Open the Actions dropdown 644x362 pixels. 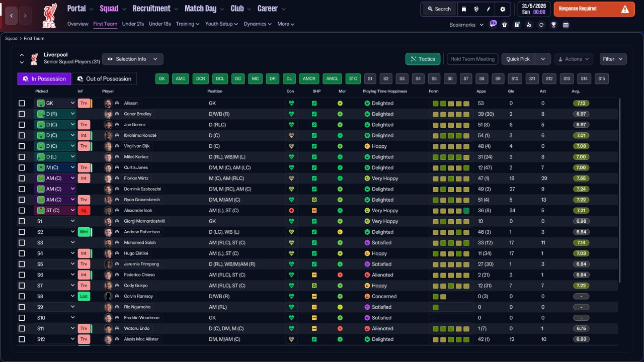(574, 59)
